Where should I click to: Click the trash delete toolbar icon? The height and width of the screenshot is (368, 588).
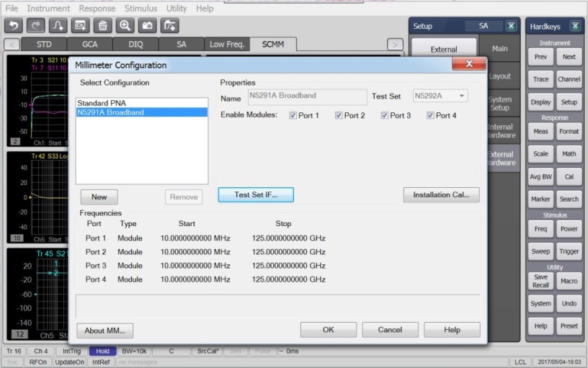103,25
